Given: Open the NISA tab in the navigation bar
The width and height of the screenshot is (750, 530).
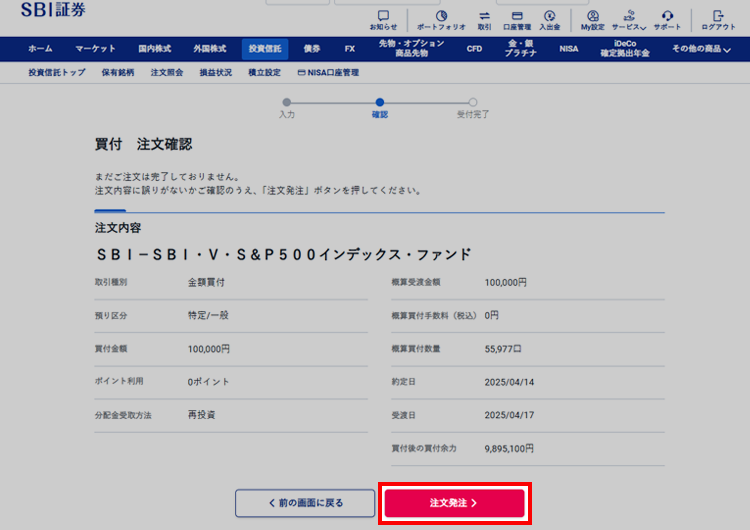Looking at the screenshot, I should click(x=569, y=49).
